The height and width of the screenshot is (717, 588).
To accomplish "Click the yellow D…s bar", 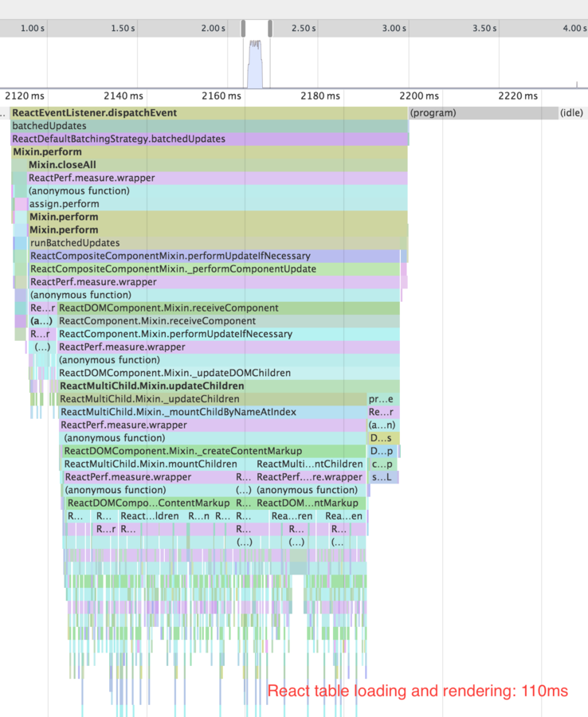I will [x=383, y=438].
